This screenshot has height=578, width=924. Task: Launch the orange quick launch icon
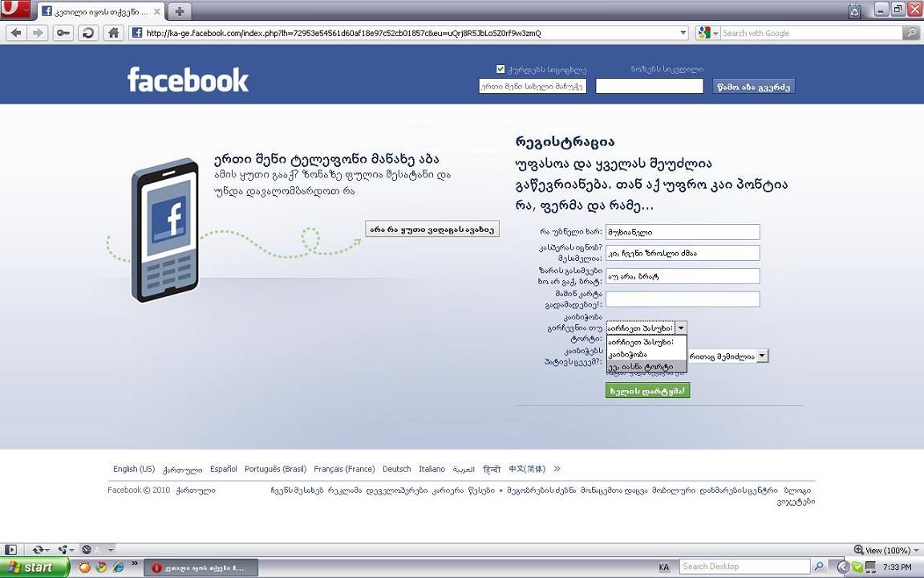click(85, 568)
